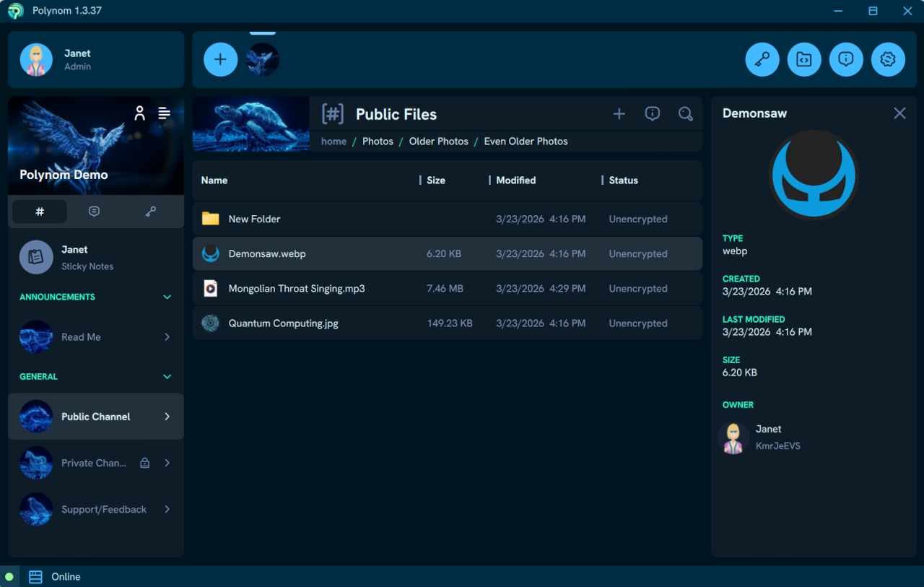The image size is (924, 587).
Task: Open the Polynom Demo room menu
Action: pos(164,113)
